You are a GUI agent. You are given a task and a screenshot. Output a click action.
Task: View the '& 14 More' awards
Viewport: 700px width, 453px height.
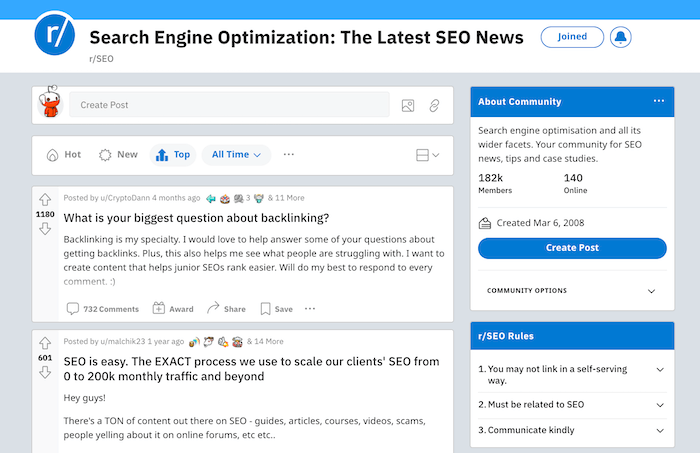click(x=265, y=341)
